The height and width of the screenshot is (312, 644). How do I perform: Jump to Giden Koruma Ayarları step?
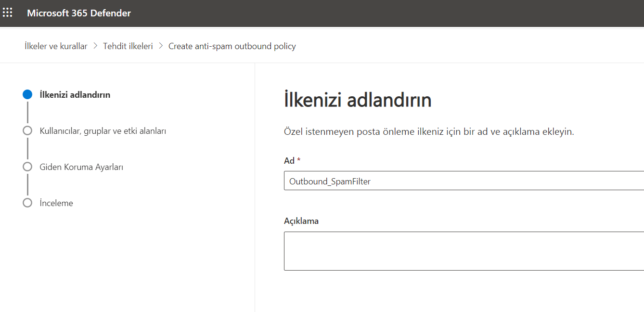point(81,167)
